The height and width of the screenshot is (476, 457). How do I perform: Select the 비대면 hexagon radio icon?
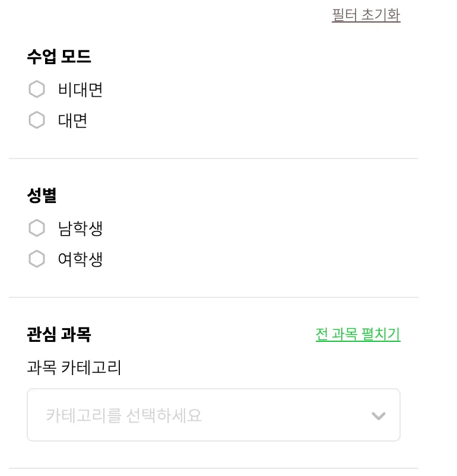tap(37, 90)
